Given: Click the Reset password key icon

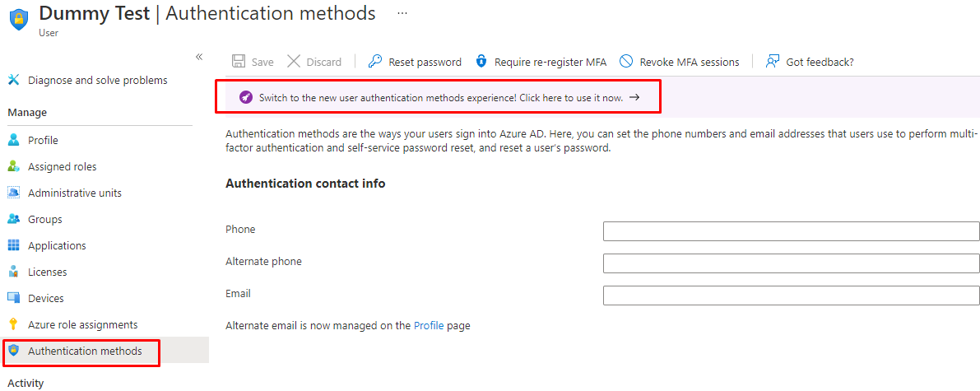Looking at the screenshot, I should pyautogui.click(x=375, y=62).
